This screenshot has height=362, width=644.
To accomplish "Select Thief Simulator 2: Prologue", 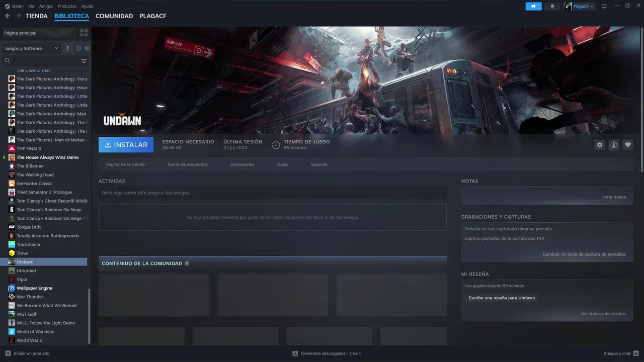I will point(45,192).
